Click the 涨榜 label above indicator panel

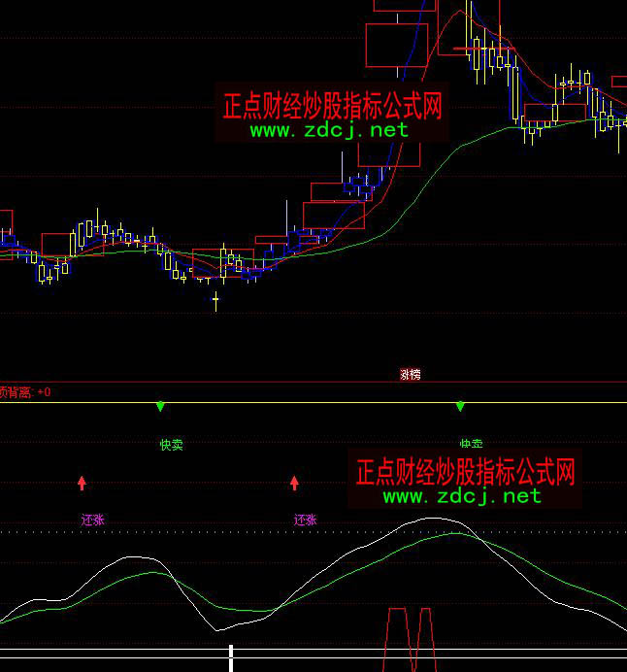(410, 374)
